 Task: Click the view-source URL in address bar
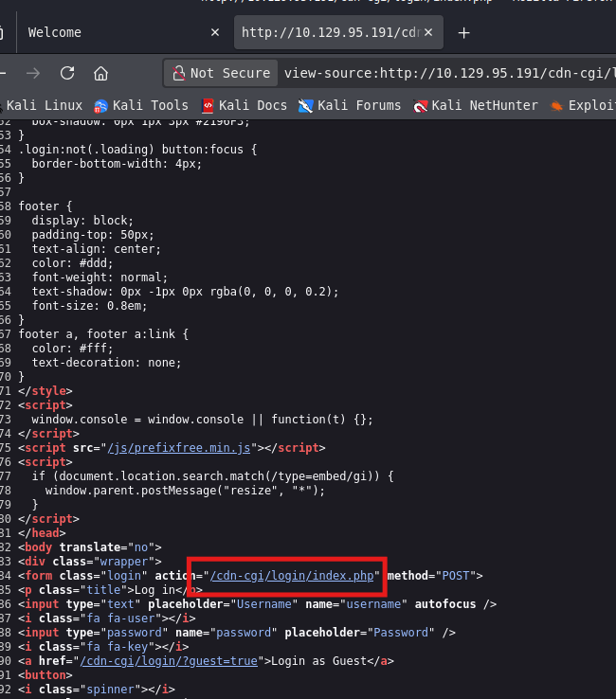coord(449,73)
